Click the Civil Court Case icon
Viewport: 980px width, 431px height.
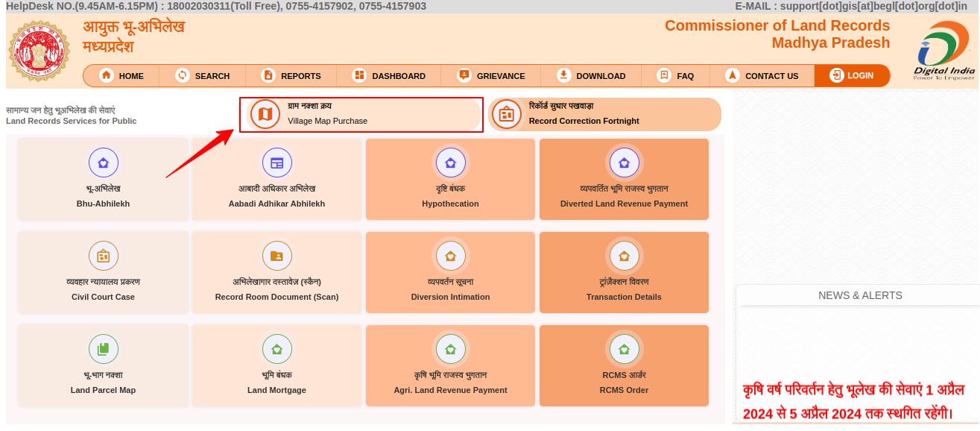[x=103, y=256]
